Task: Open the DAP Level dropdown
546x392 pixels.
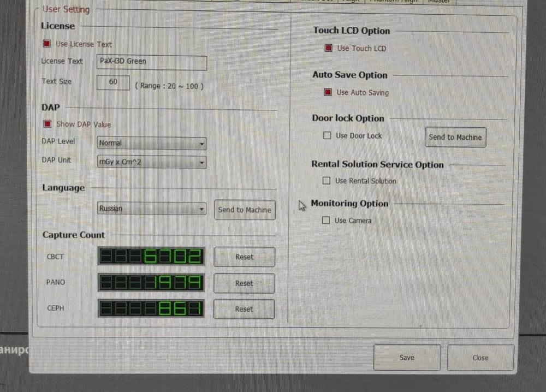Action: point(152,143)
